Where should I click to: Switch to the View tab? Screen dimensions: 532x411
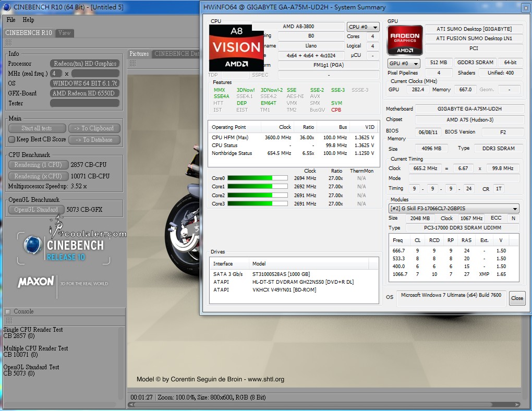click(x=65, y=33)
